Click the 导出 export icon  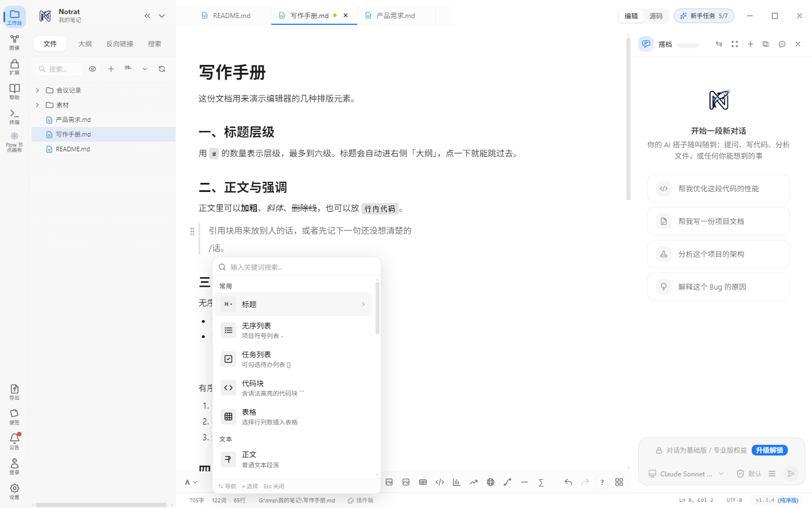tap(14, 392)
